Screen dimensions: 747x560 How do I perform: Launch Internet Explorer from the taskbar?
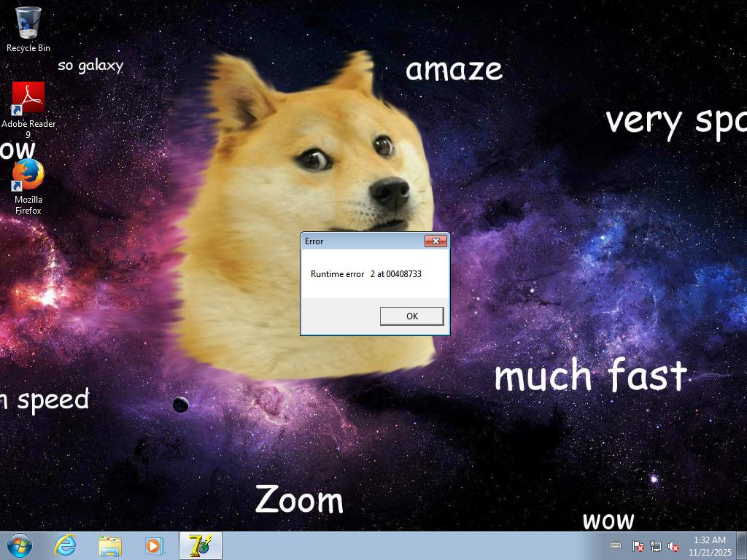(x=66, y=545)
